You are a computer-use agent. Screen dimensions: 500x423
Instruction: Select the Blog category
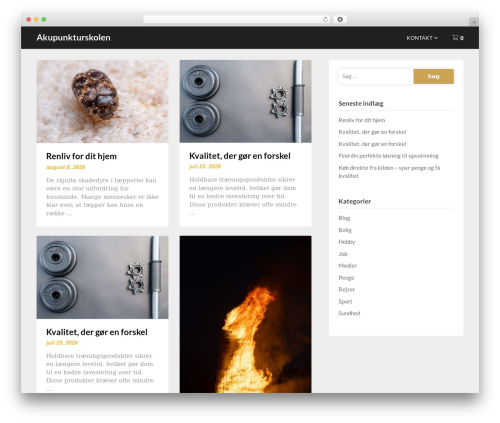[x=344, y=218]
